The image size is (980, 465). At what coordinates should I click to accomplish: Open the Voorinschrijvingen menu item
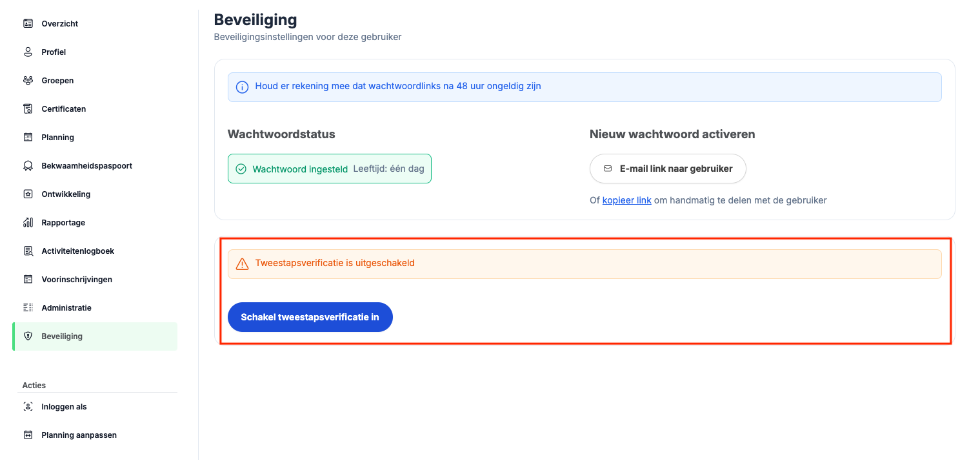click(x=76, y=280)
